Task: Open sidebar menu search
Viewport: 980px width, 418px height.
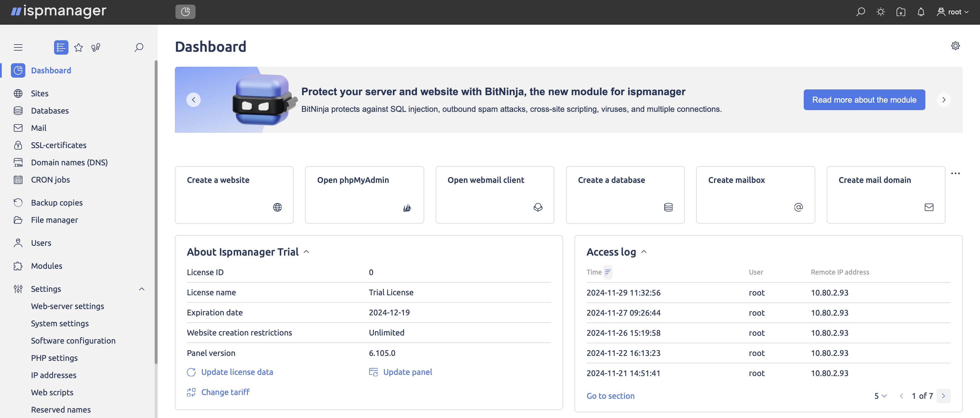Action: 139,47
